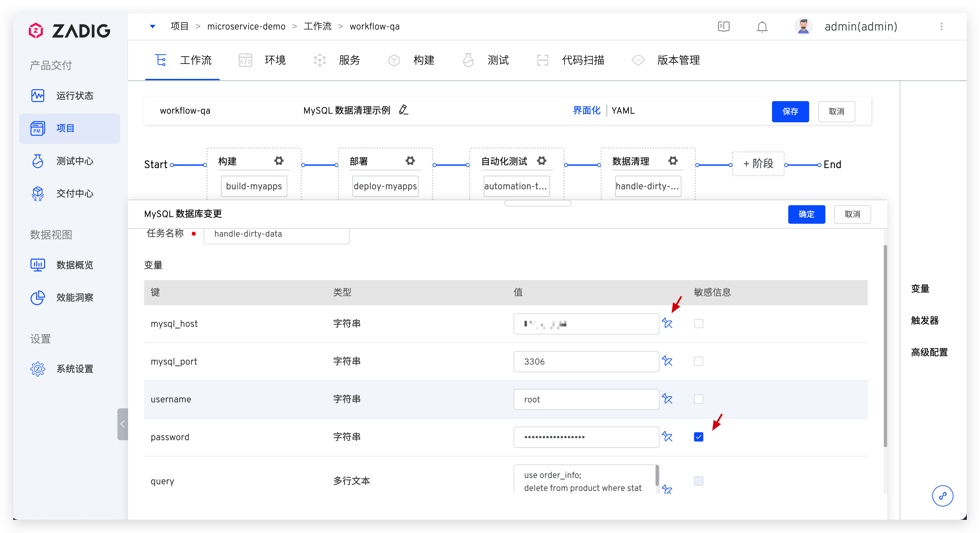Switch to YAML view mode
The height and width of the screenshot is (533, 980).
623,111
